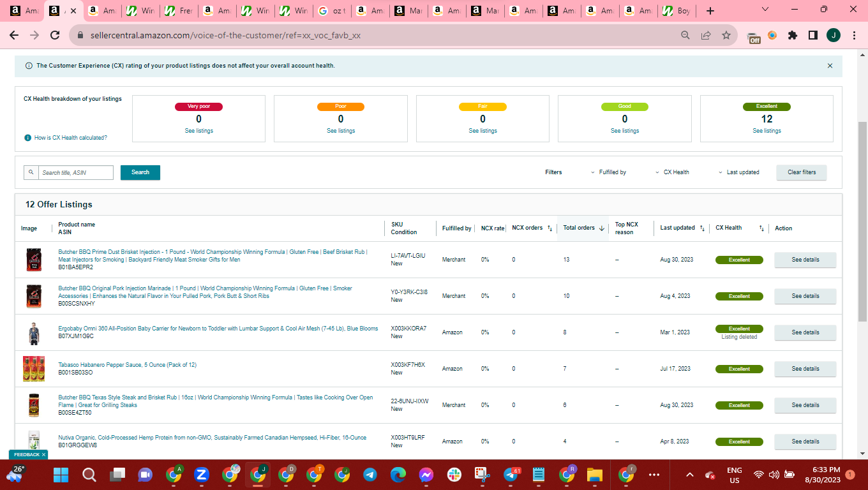Click the Nutiva hemp protein thumbnail

tap(34, 441)
